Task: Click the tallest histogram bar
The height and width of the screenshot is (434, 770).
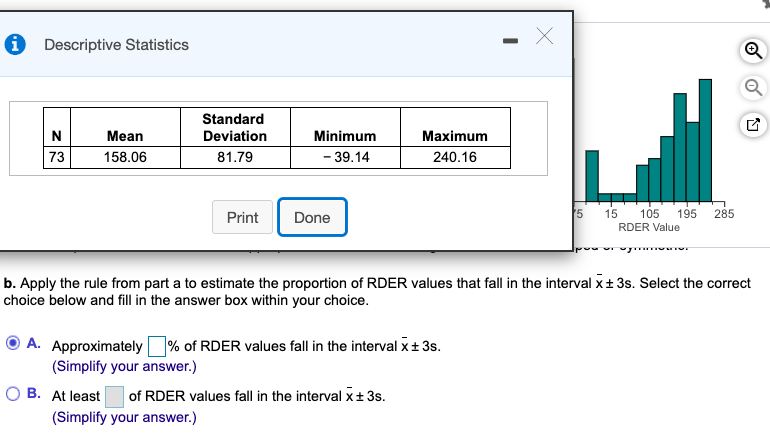Action: click(705, 140)
